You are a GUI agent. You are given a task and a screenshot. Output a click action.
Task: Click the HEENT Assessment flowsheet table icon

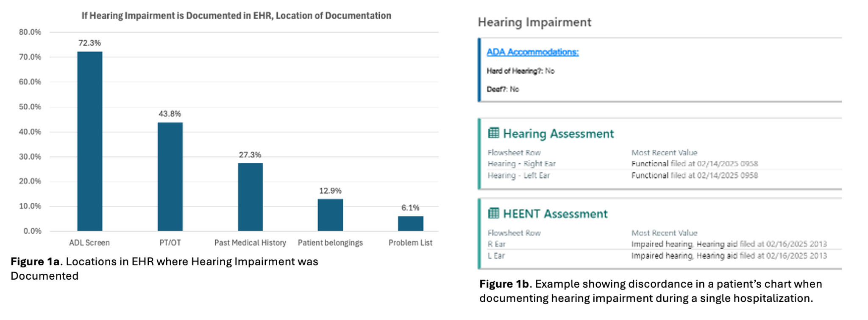(x=493, y=213)
